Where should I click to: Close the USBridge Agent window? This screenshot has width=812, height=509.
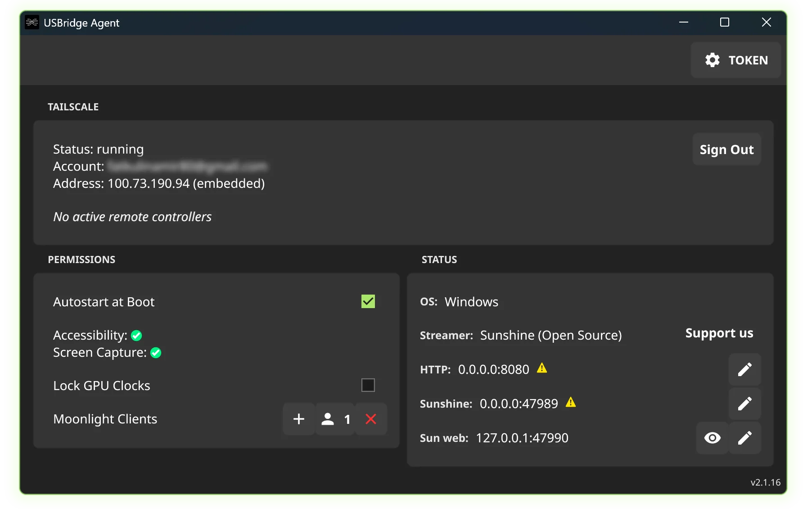(767, 22)
